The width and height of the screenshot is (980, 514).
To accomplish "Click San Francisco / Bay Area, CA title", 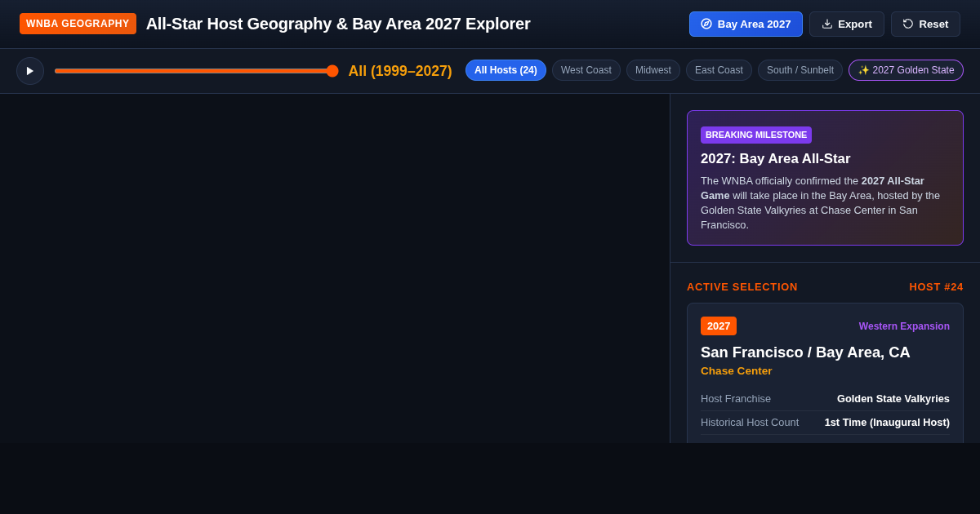I will 805,352.
